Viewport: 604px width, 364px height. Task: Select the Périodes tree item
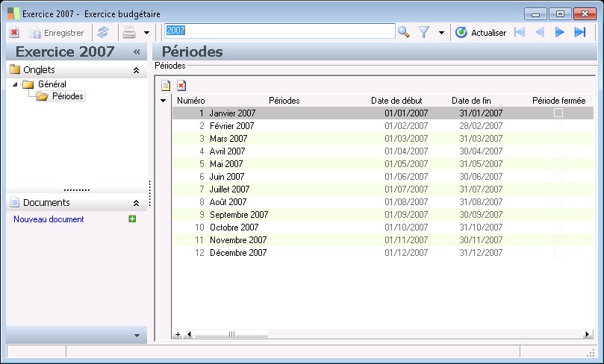(x=61, y=96)
